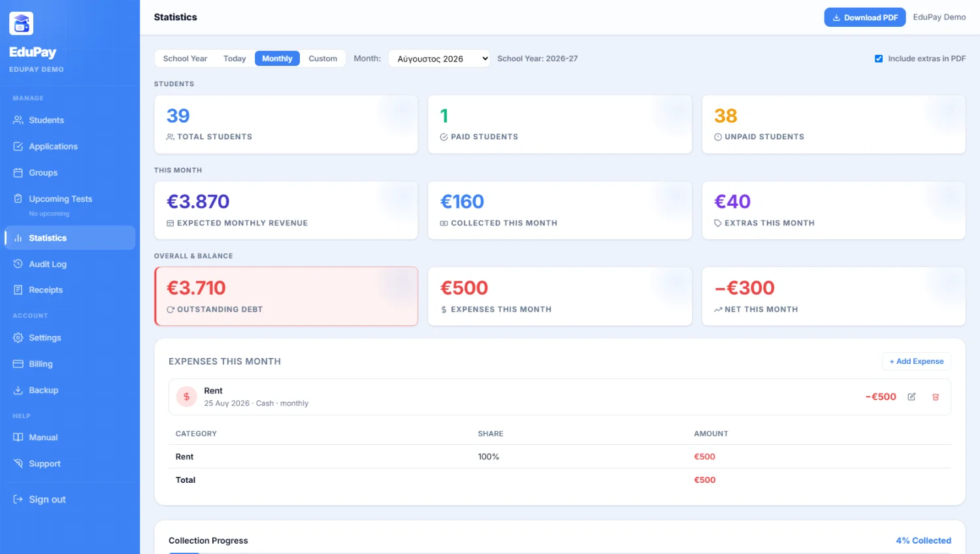The width and height of the screenshot is (980, 554).
Task: Open Settings in the sidebar
Action: pyautogui.click(x=70, y=338)
